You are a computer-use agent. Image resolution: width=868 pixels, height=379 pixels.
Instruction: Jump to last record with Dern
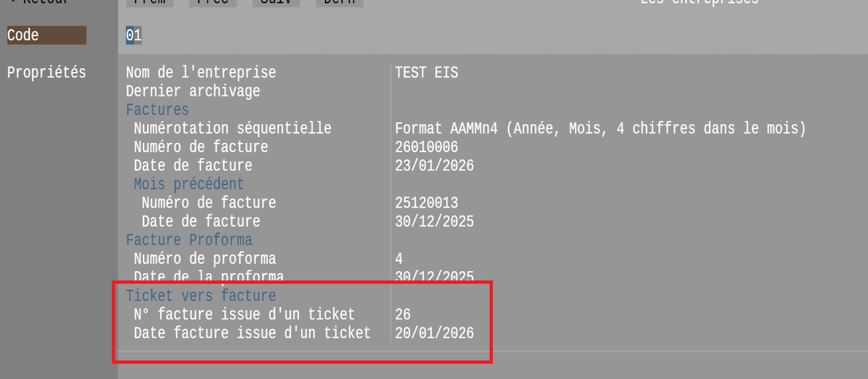click(x=339, y=2)
